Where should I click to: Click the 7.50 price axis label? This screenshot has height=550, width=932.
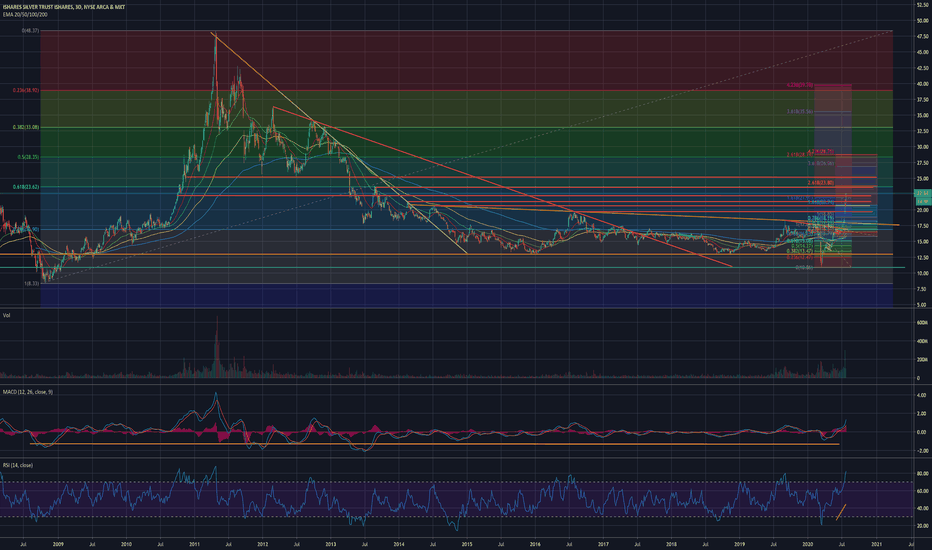tap(922, 289)
